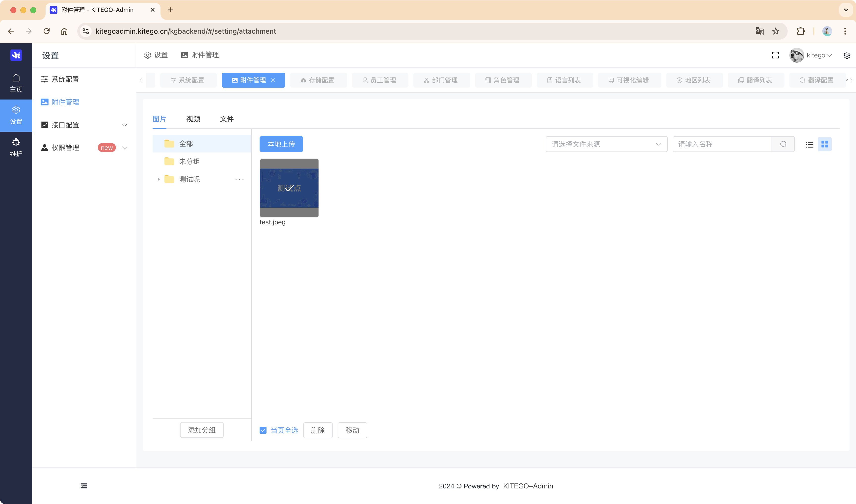Go back in browser history
Screen dimensions: 856x504
point(11,31)
